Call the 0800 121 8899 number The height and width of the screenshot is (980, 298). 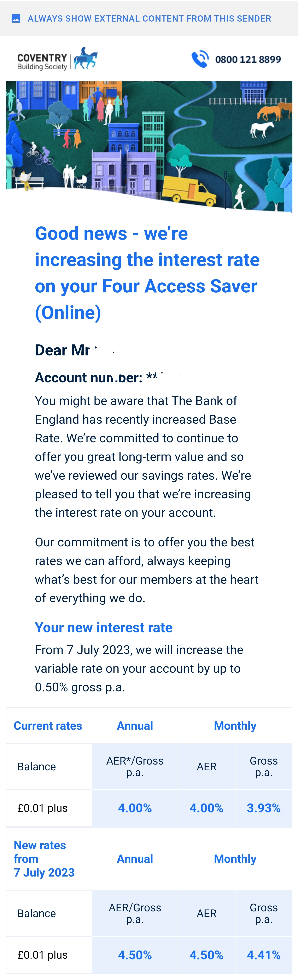coord(248,59)
